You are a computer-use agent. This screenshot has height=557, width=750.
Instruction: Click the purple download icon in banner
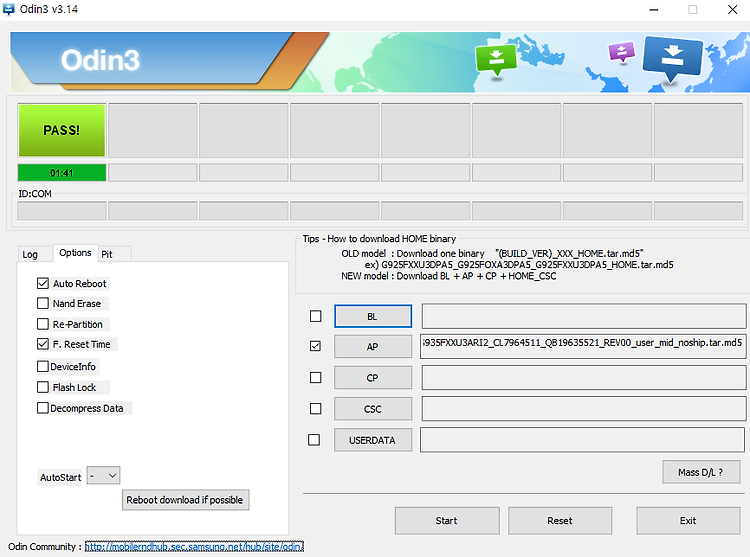click(x=621, y=52)
